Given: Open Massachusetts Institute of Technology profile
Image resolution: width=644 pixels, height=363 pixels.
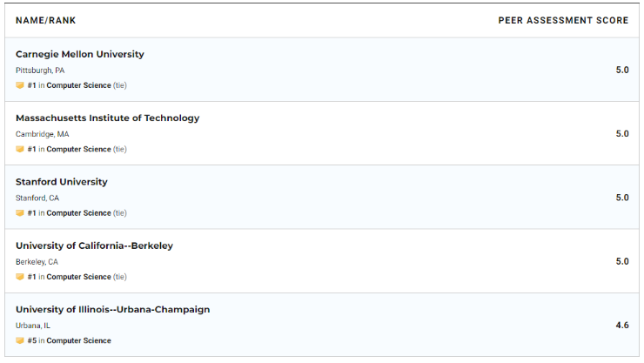Looking at the screenshot, I should (x=107, y=118).
